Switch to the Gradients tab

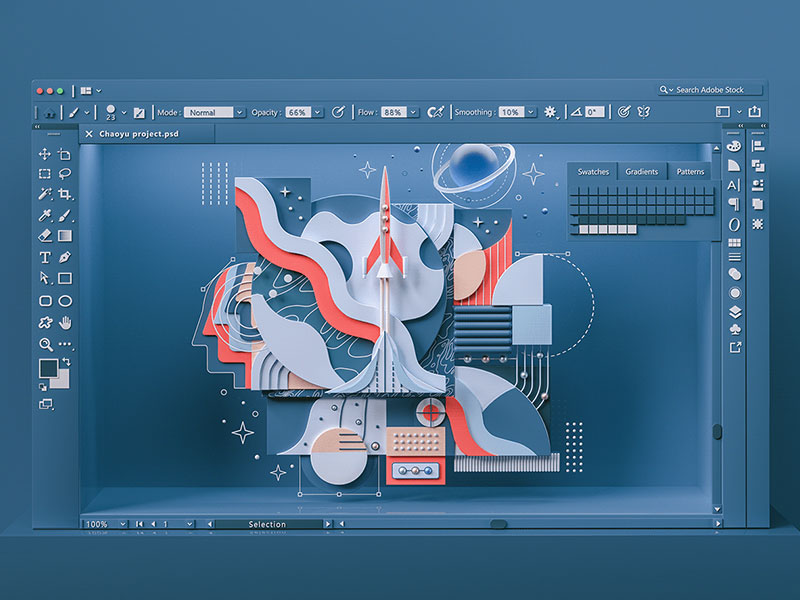pos(642,172)
